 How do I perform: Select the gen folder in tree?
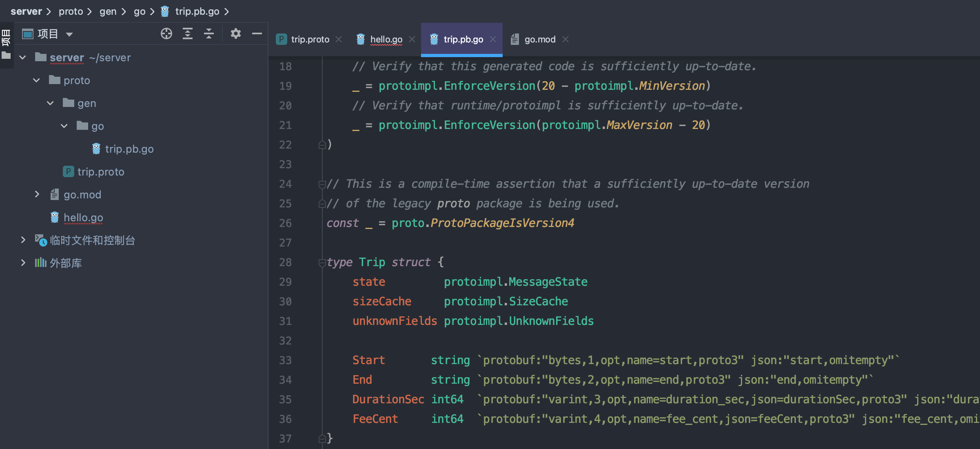[87, 103]
